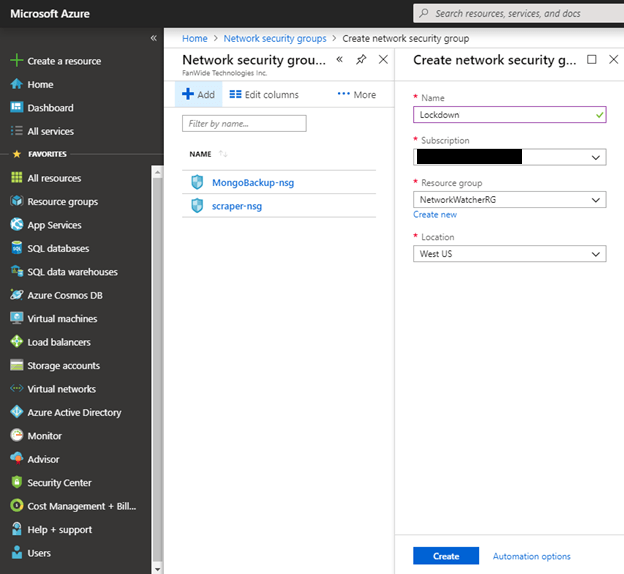Open the MongoBackup-nsg security group

pos(253,183)
